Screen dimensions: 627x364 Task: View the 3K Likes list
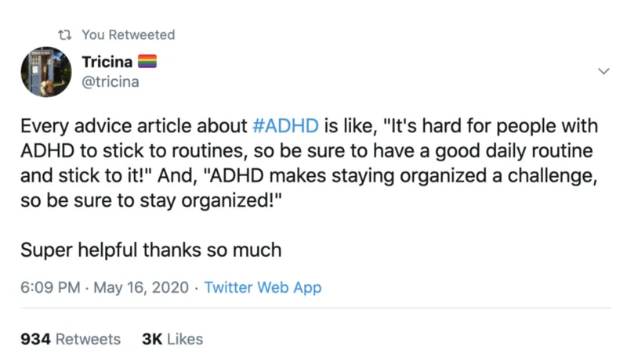tap(172, 339)
